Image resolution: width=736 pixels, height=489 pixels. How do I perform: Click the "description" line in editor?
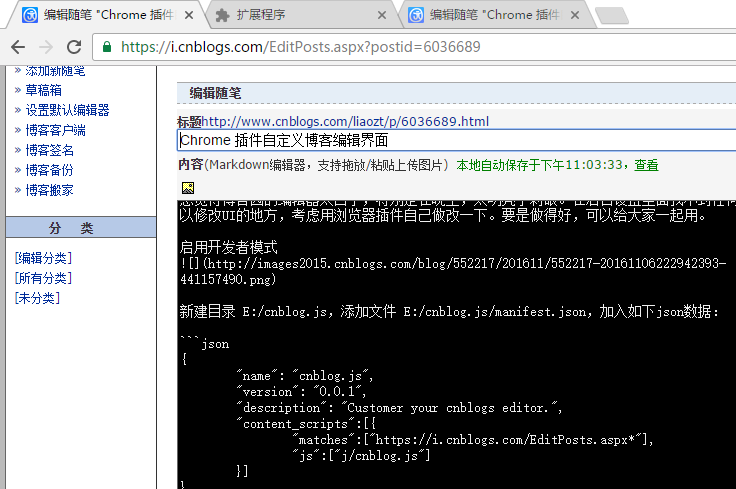pyautogui.click(x=400, y=408)
